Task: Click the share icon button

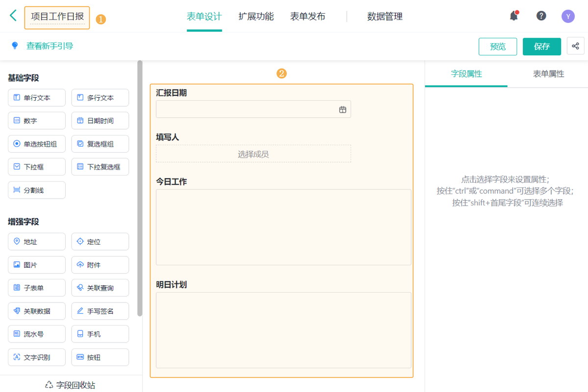Action: tap(575, 46)
